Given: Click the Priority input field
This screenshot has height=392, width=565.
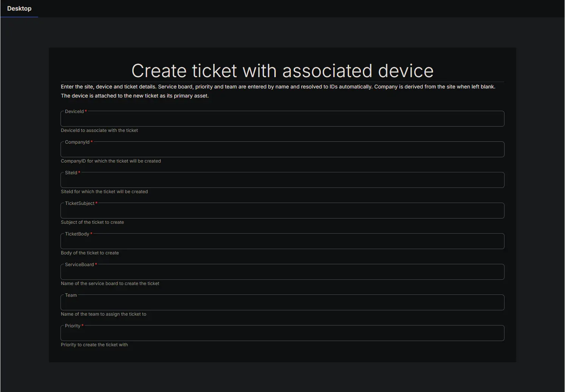Looking at the screenshot, I should click(282, 333).
